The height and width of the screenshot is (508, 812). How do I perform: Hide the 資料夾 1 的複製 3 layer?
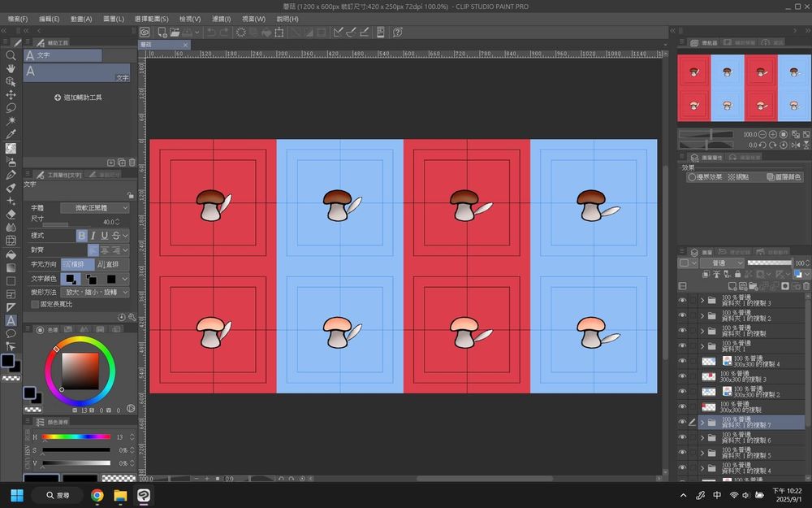682,300
